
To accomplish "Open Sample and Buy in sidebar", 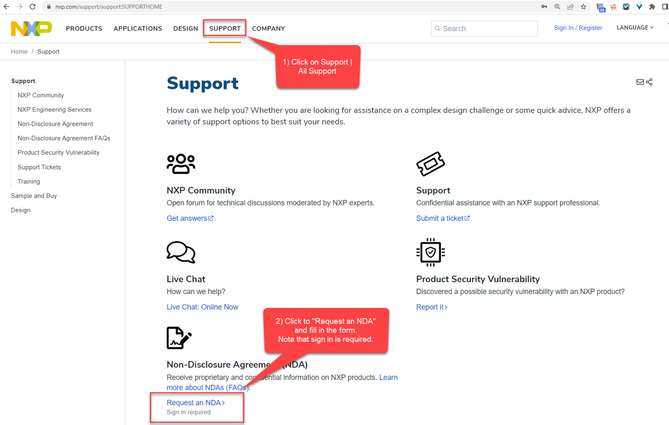I will point(34,196).
